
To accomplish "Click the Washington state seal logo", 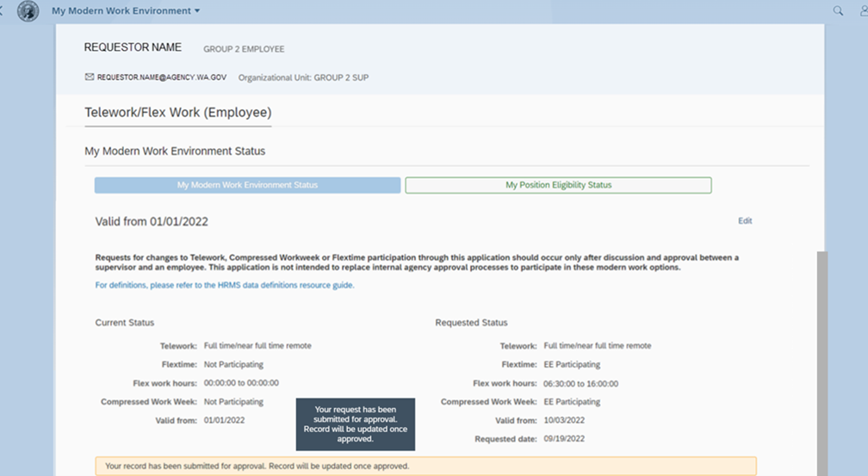I will pyautogui.click(x=28, y=11).
